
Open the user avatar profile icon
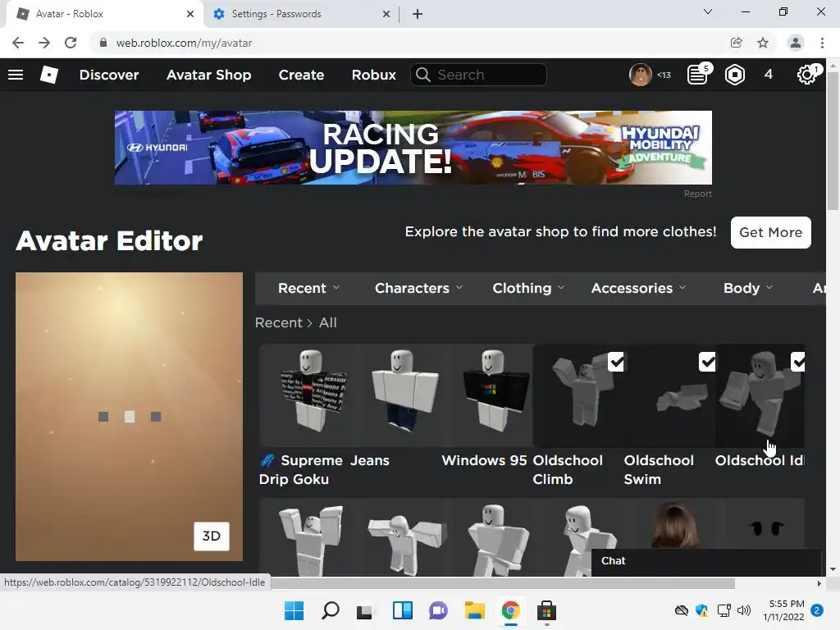[640, 75]
